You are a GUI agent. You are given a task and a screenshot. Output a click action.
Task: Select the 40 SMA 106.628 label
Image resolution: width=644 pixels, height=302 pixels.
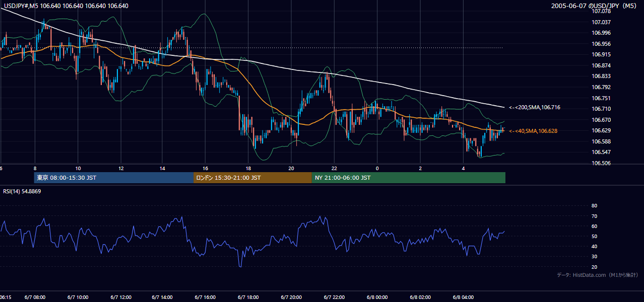coord(534,131)
